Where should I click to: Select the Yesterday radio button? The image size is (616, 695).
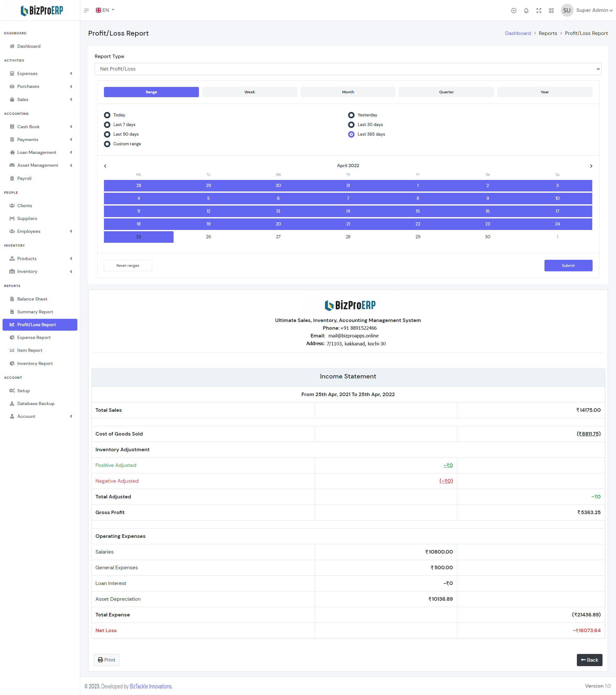point(351,115)
